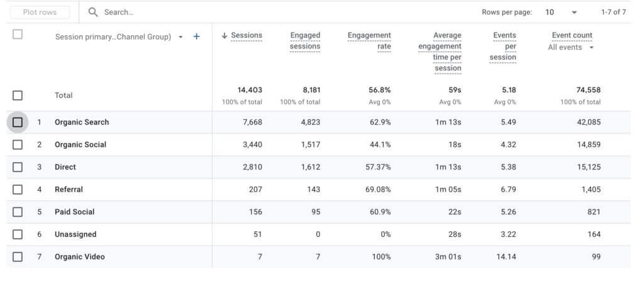Click the Plot rows button

coord(40,13)
